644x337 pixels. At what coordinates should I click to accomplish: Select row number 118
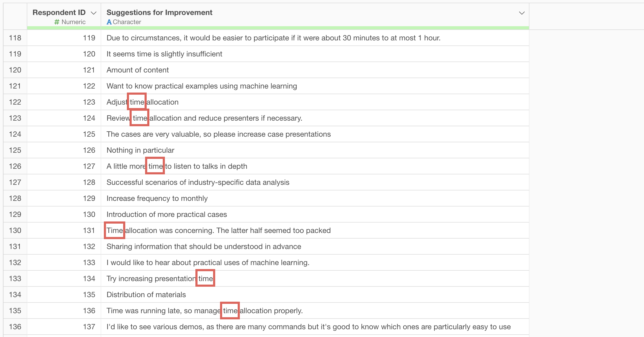click(15, 38)
